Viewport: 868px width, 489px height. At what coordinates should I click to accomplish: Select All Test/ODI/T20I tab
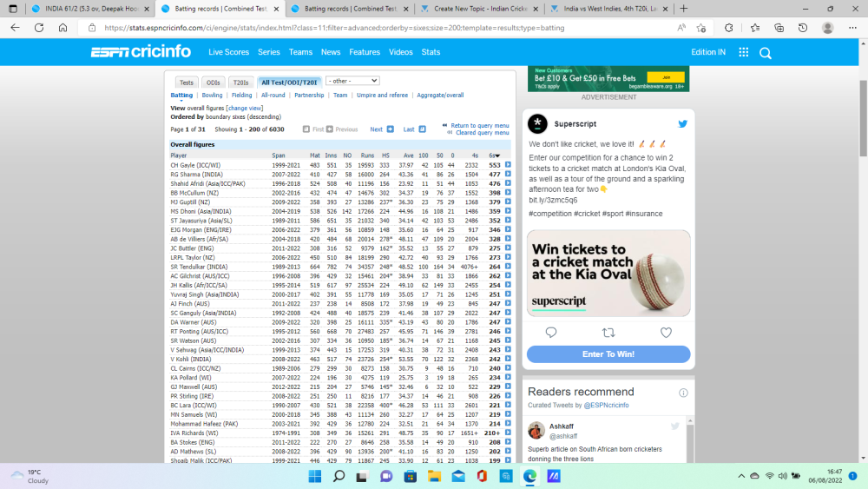[289, 83]
